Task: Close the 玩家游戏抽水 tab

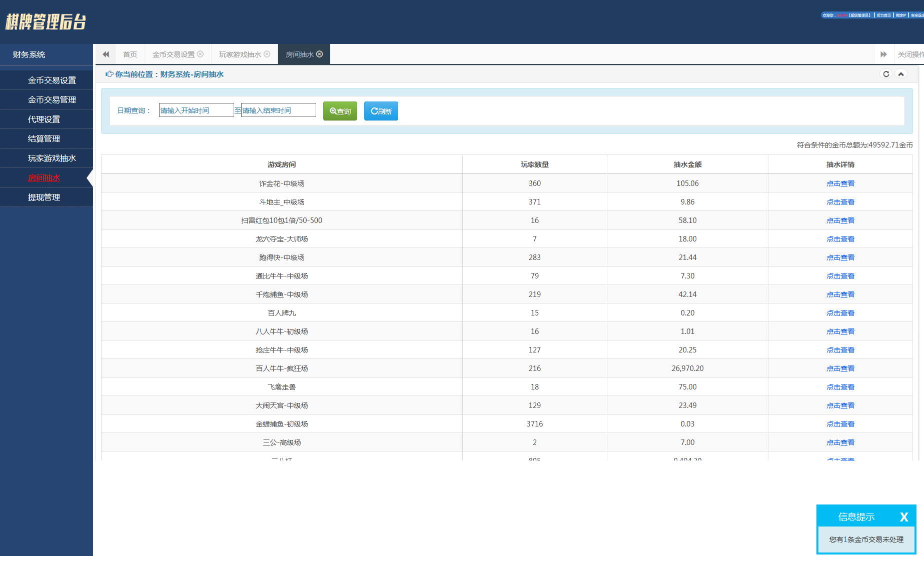Action: (x=267, y=54)
